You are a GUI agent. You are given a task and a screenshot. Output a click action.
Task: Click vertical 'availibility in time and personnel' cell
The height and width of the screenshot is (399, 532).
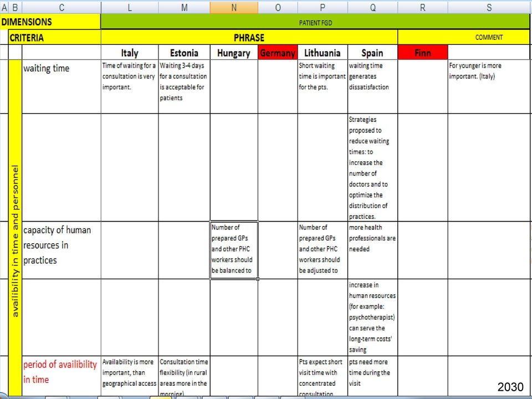tap(15, 228)
